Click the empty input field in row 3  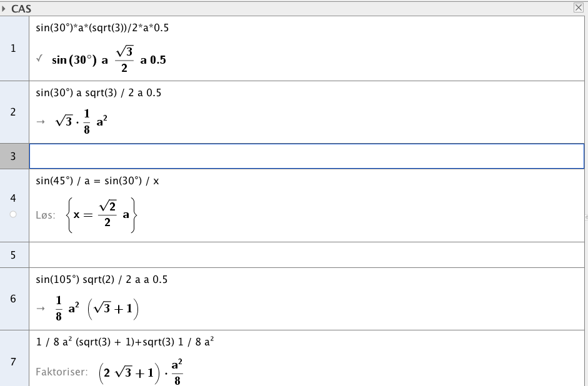click(x=307, y=156)
